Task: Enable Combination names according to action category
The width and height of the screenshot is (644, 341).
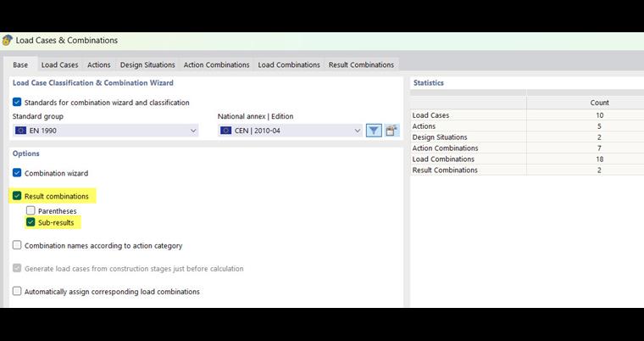Action: (x=17, y=245)
